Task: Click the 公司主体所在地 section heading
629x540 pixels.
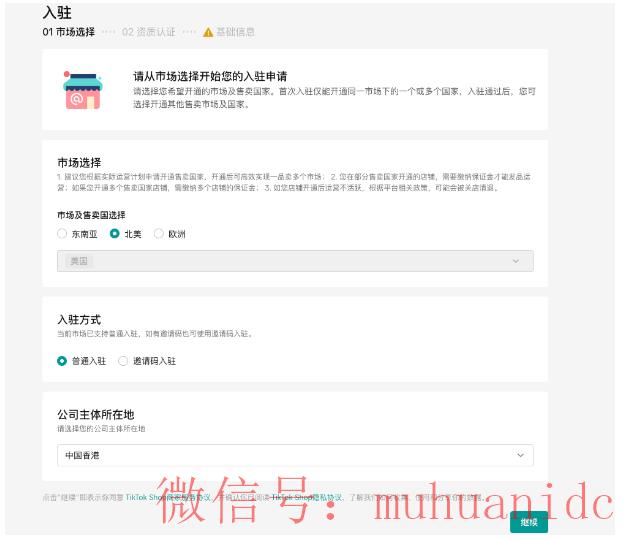Action: (95, 414)
